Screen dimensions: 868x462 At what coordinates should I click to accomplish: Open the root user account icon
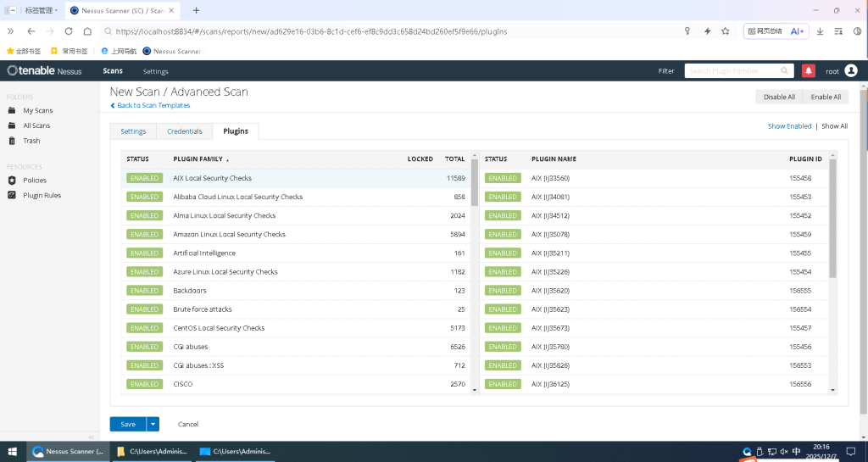tap(851, 71)
